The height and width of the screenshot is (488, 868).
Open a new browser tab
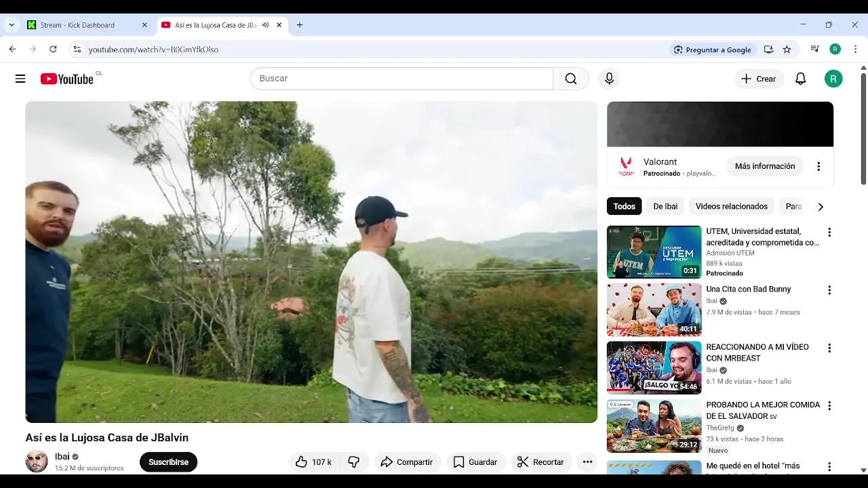(x=300, y=25)
